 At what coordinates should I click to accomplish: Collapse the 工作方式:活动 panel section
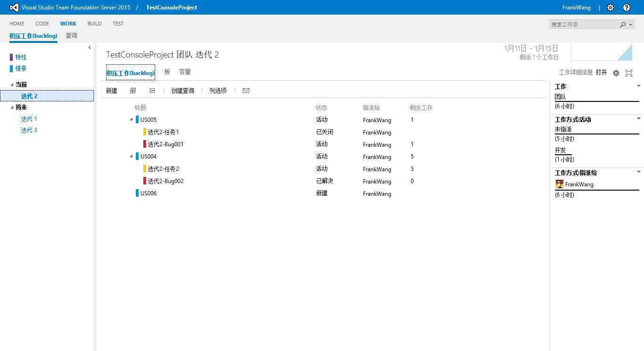pyautogui.click(x=639, y=118)
